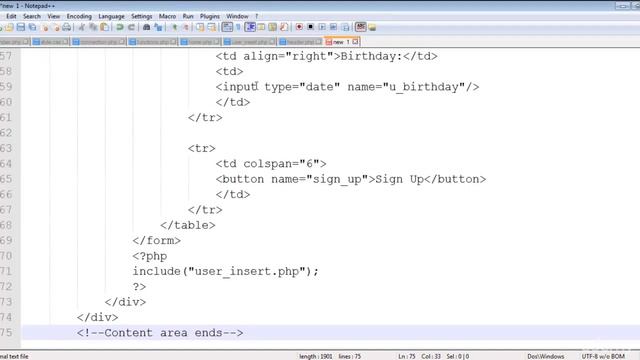
Task: Play back the recorded macro
Action: pyautogui.click(x=322, y=27)
